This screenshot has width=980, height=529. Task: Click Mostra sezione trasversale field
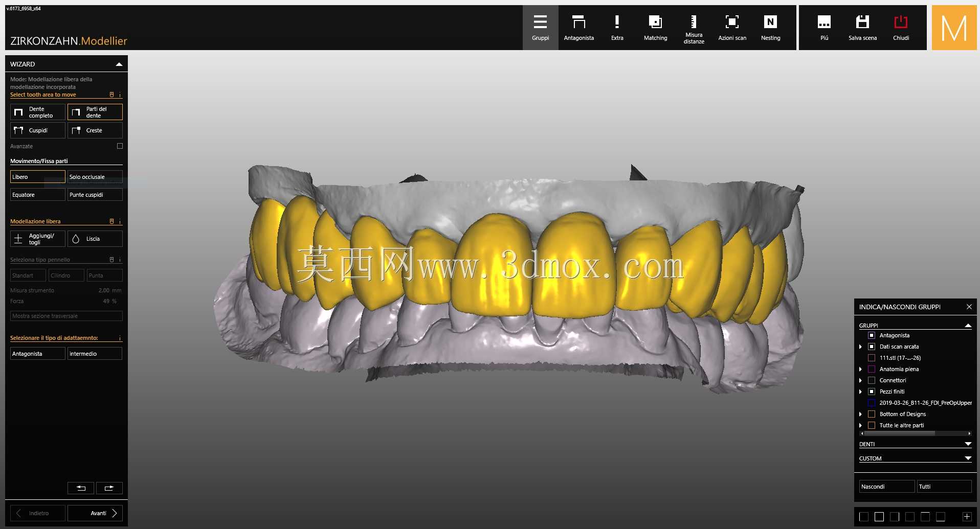pyautogui.click(x=66, y=316)
